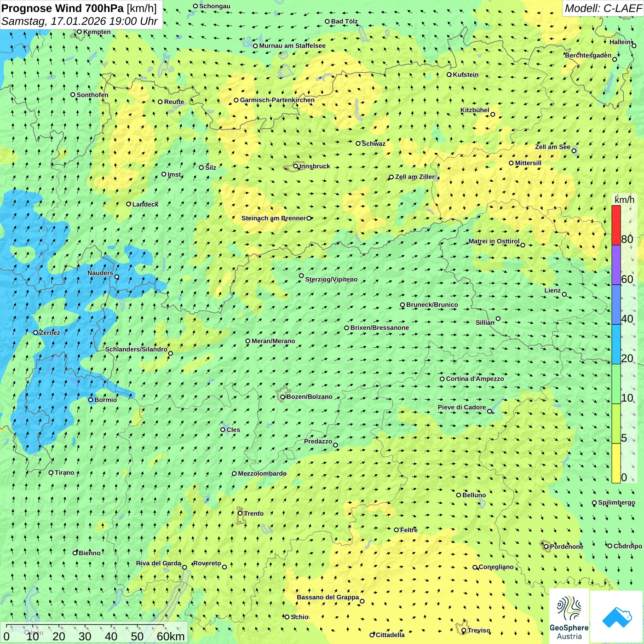Click the Tirano city label
Screen dimensions: 644x644
point(64,472)
